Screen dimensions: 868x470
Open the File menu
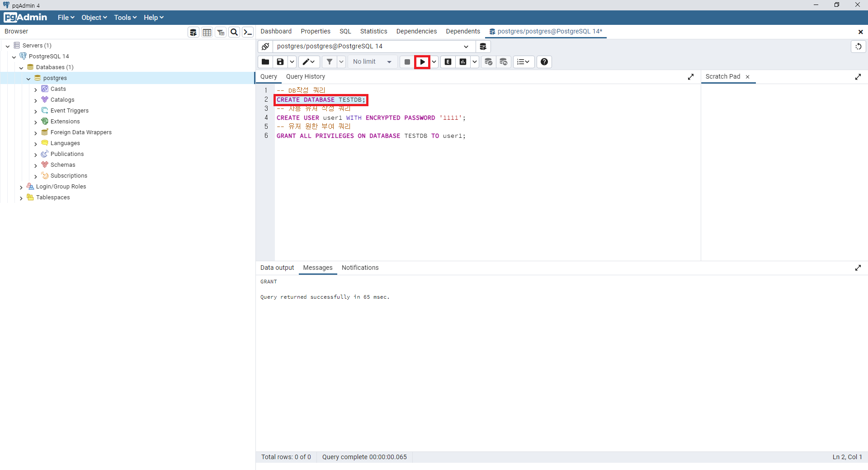click(66, 18)
